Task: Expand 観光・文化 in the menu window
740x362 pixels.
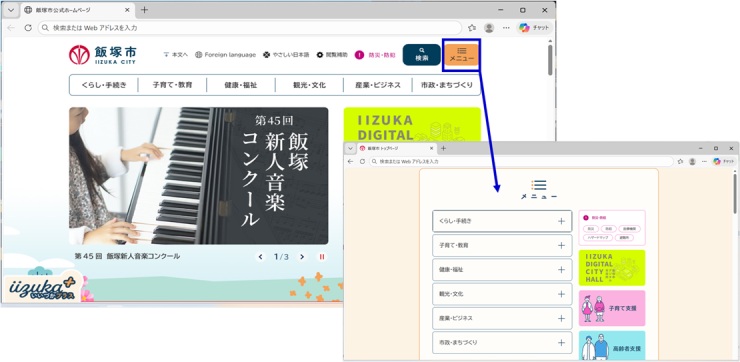Action: [x=502, y=294]
